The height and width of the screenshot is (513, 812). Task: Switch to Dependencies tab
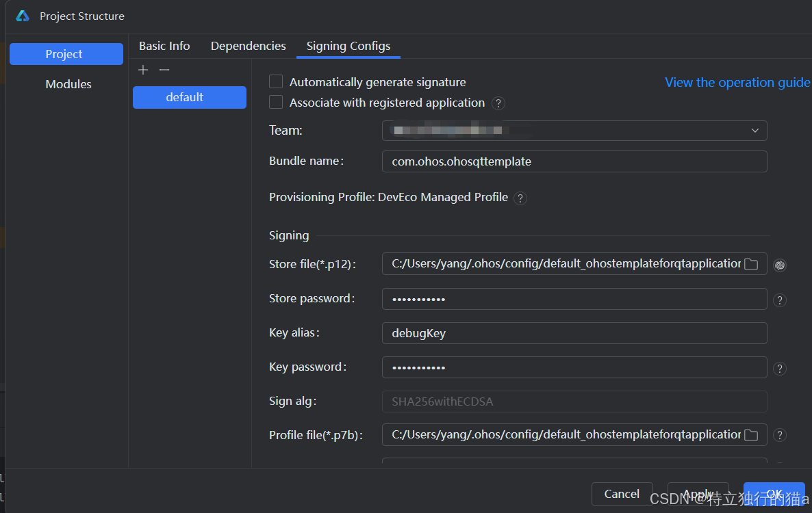pos(248,46)
